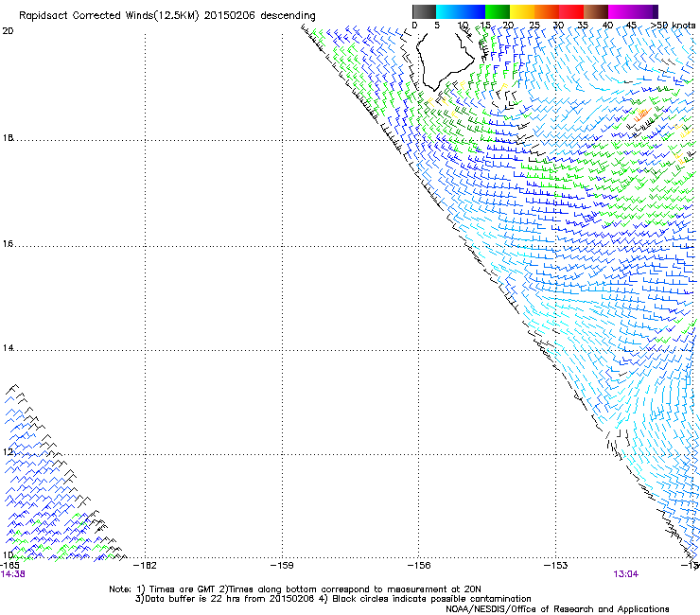The image size is (700, 615).
Task: Click the legend scale number '25'
Action: (x=534, y=26)
